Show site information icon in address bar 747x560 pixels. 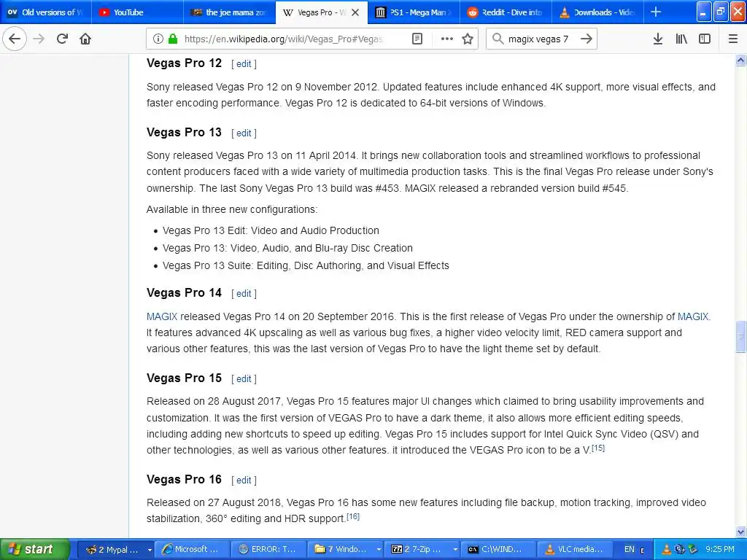pyautogui.click(x=158, y=39)
